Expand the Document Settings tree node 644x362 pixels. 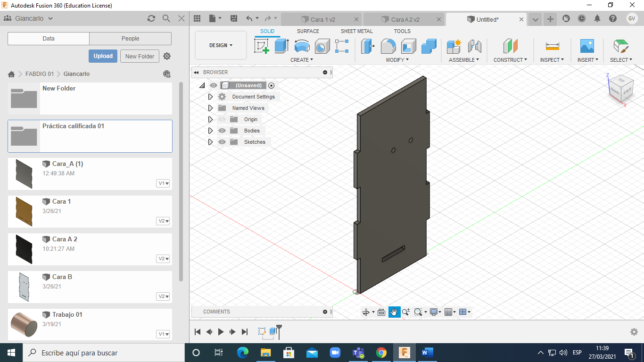pyautogui.click(x=210, y=97)
